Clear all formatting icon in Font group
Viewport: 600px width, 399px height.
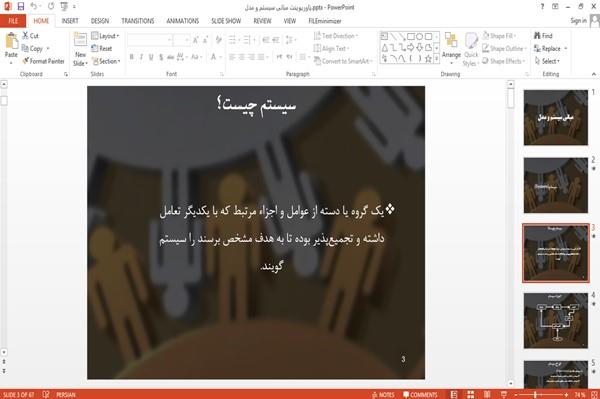click(218, 39)
